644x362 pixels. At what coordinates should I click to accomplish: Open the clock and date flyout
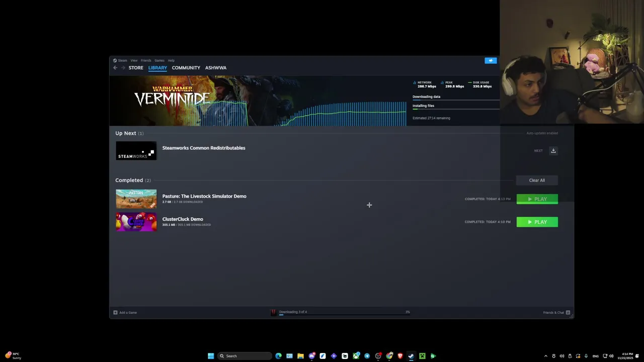coord(626,356)
